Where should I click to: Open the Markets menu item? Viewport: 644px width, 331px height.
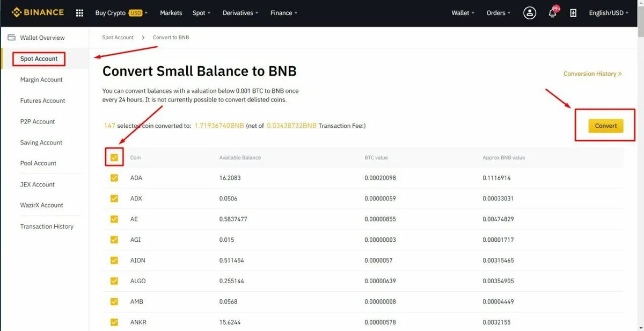[171, 13]
